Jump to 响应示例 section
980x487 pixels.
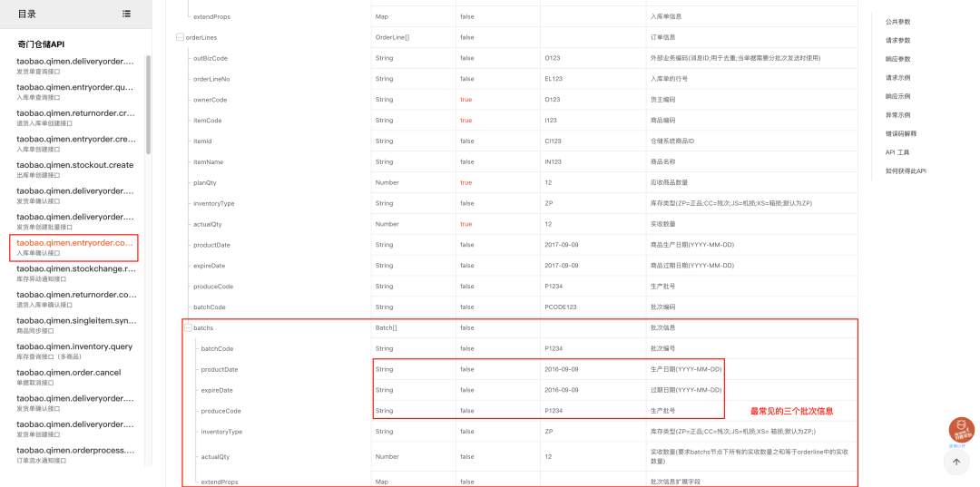coord(897,97)
